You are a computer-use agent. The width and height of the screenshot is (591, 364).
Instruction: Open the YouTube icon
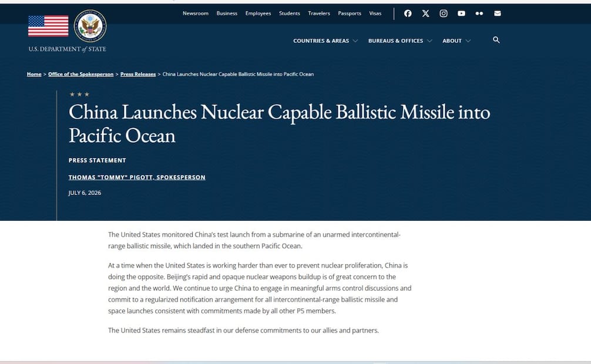tap(461, 14)
